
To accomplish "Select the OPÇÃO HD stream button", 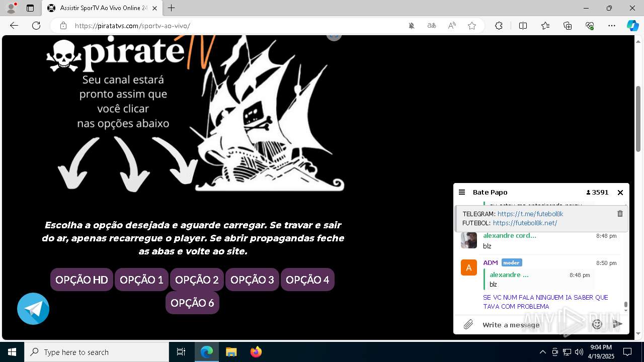I will pyautogui.click(x=82, y=280).
